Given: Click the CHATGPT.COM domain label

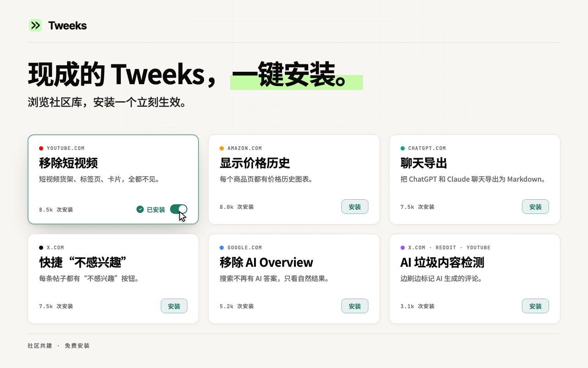Looking at the screenshot, I should pos(427,148).
